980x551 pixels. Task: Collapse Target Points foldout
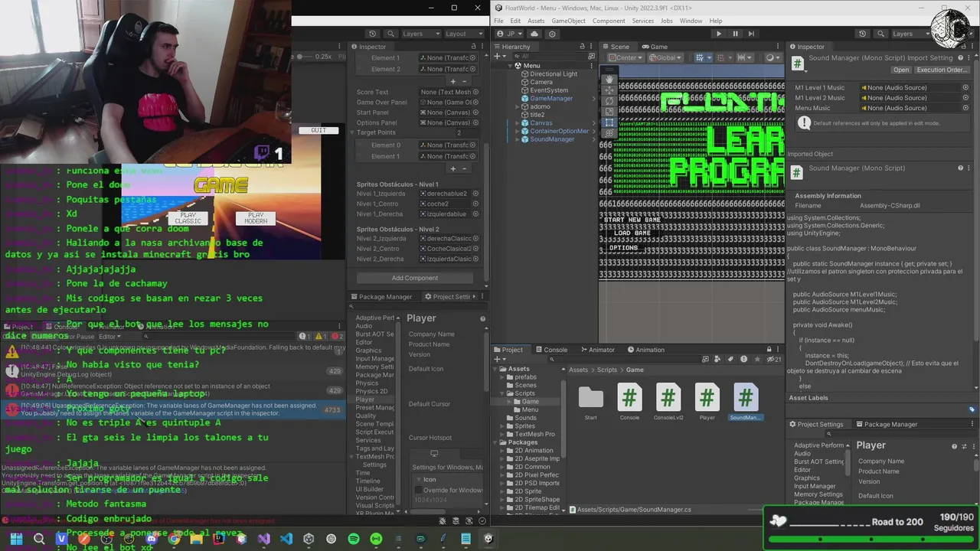click(x=354, y=133)
